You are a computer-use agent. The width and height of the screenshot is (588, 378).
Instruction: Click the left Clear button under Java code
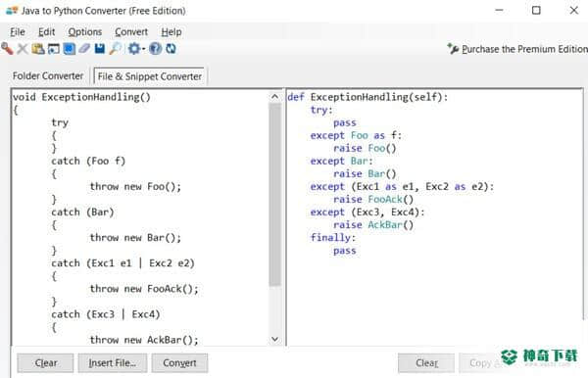tap(45, 363)
